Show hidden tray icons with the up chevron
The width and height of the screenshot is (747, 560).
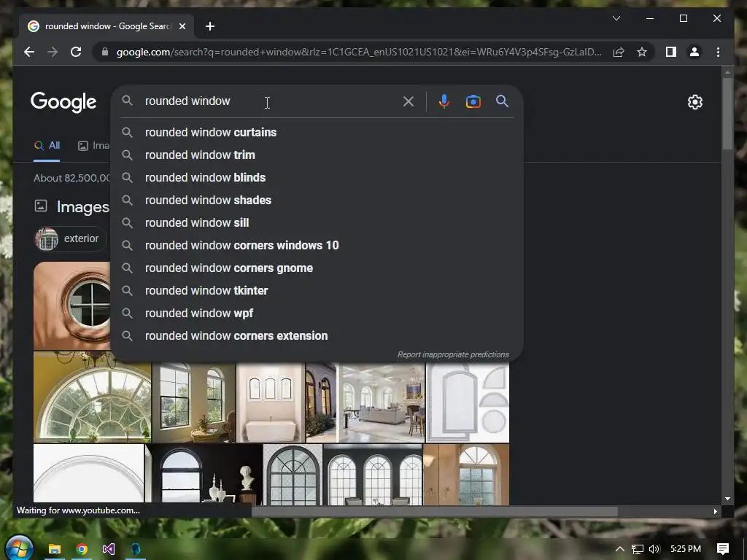coord(619,549)
